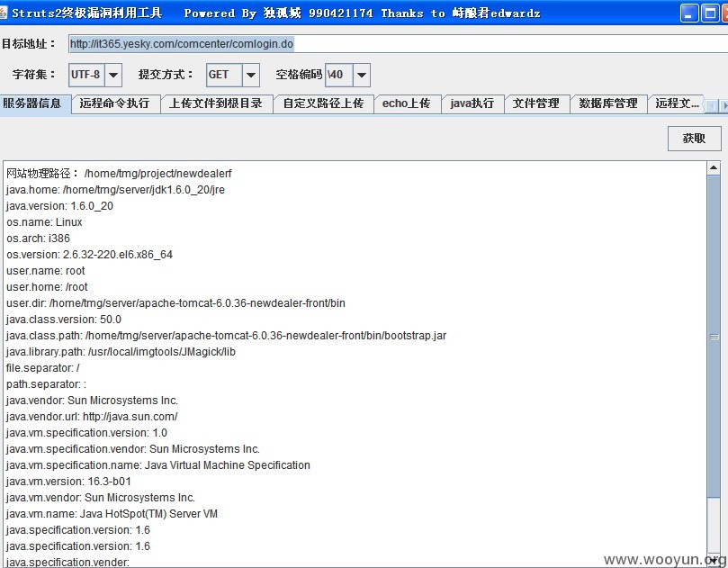Open the UTF-8 charset dropdown arrow
The width and height of the screenshot is (728, 568).
point(113,75)
